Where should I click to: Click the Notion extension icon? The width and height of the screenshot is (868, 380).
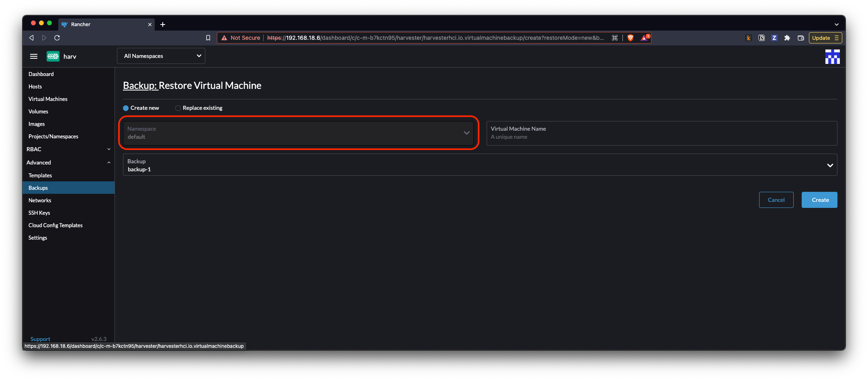(x=762, y=38)
